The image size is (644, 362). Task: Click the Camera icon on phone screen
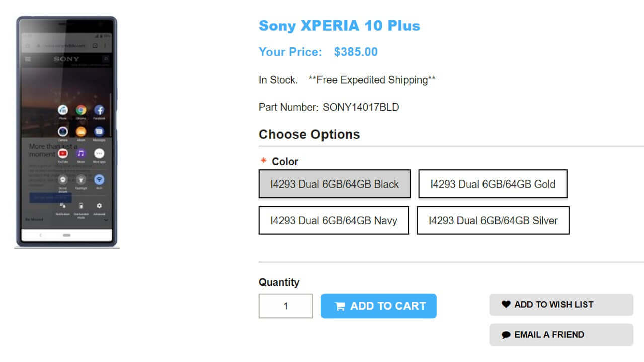pyautogui.click(x=63, y=132)
